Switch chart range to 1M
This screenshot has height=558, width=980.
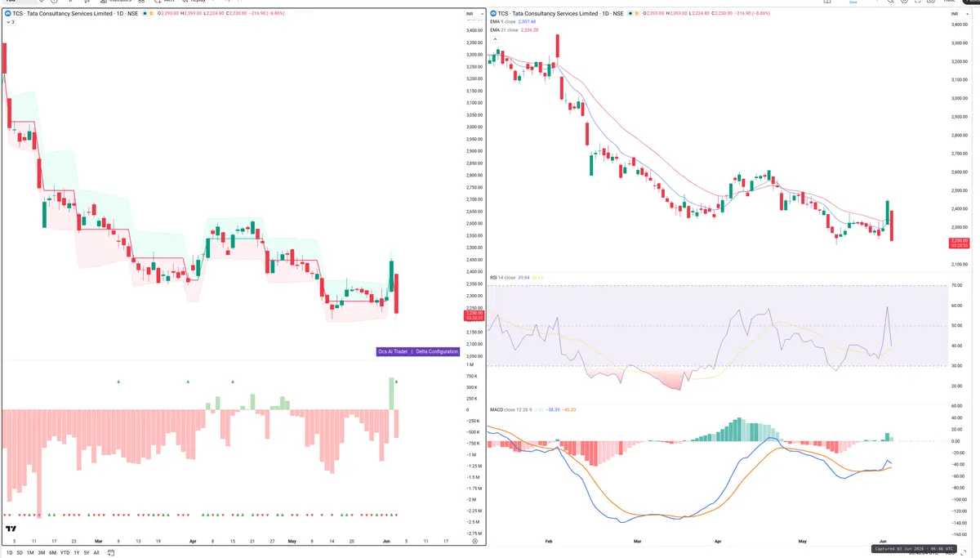coord(30,553)
